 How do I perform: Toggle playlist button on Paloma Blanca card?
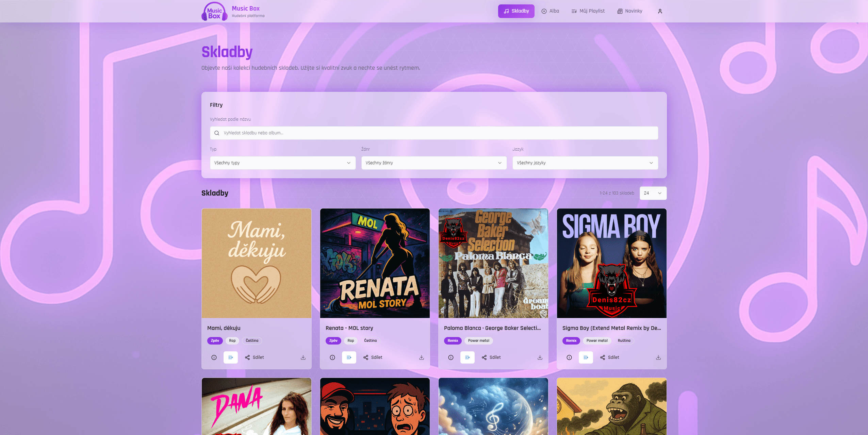click(467, 357)
